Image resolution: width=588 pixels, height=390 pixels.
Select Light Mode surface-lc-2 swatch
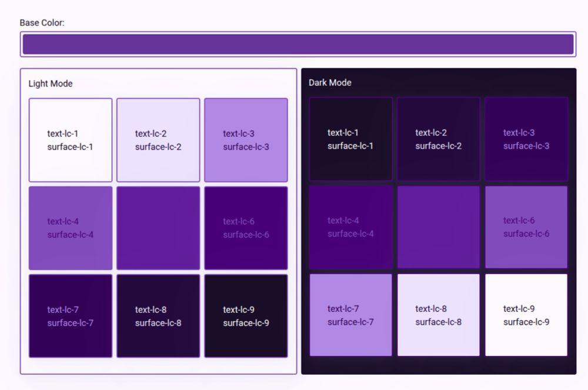click(158, 140)
